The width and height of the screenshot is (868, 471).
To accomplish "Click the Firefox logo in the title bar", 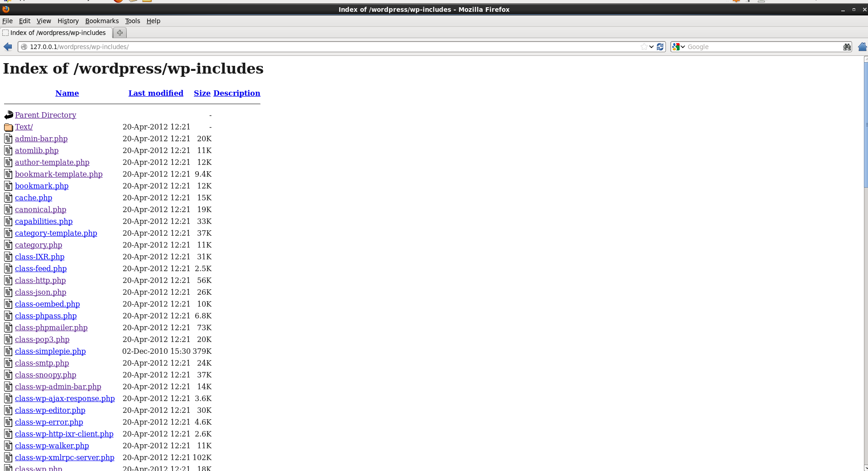I will 6,9.
